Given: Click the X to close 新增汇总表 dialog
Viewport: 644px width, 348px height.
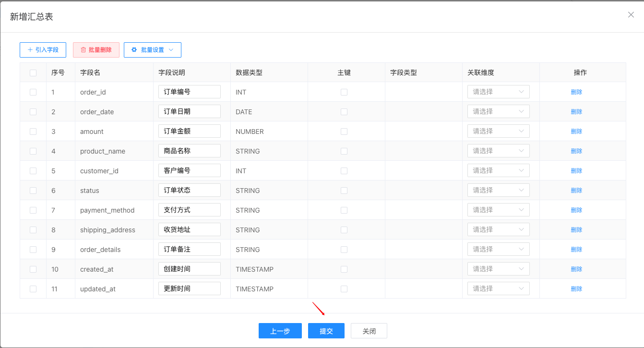Looking at the screenshot, I should click(x=631, y=14).
